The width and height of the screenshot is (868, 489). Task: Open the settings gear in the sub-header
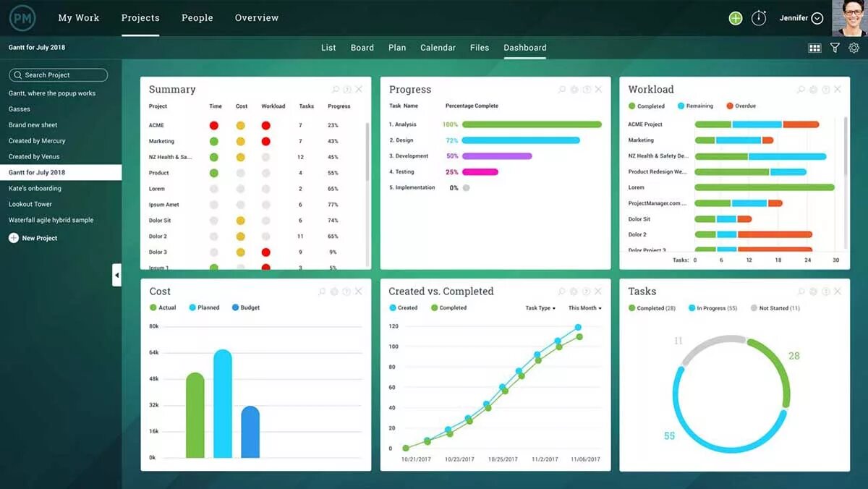pyautogui.click(x=854, y=48)
